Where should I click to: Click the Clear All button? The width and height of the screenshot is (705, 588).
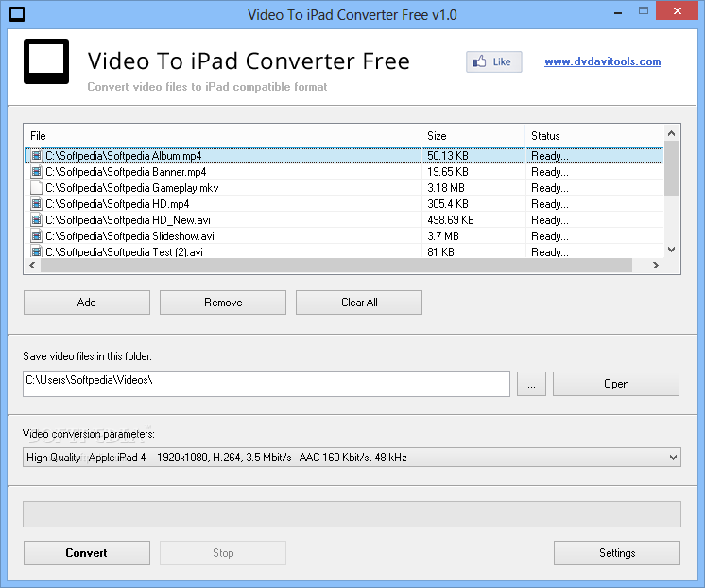[x=359, y=303]
